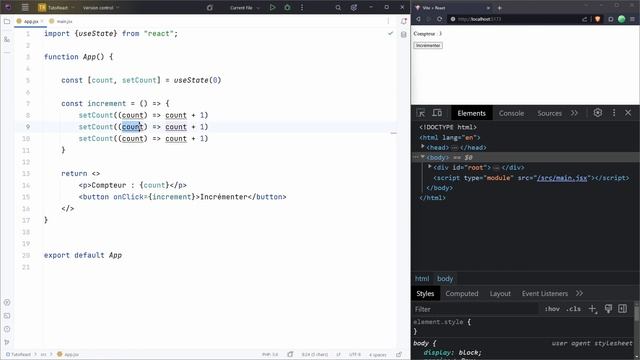Open the Project folder tool window icon
This screenshot has height=360, width=640.
click(7, 21)
